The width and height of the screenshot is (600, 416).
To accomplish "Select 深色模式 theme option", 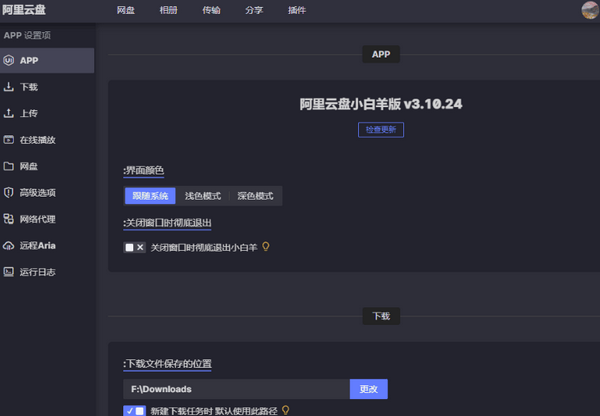I will (x=255, y=196).
